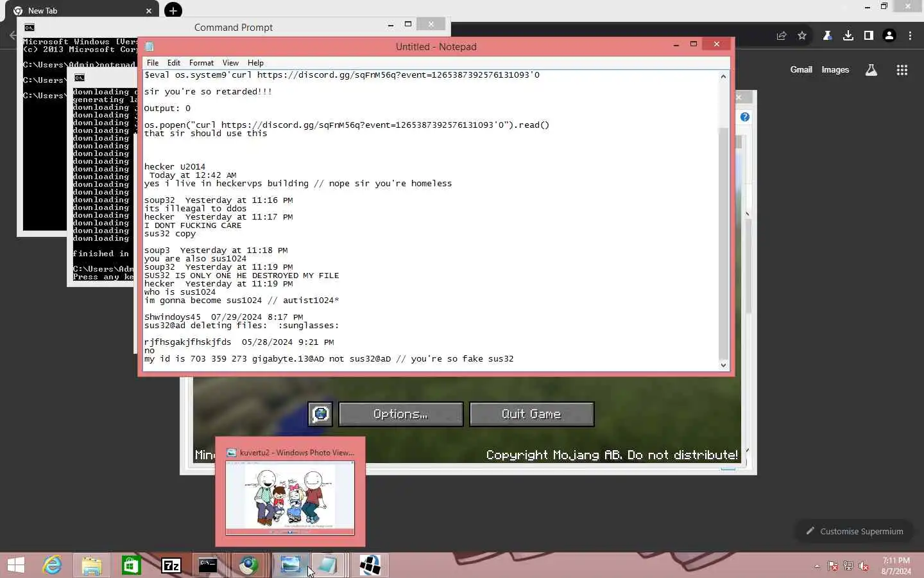The width and height of the screenshot is (924, 578).
Task: Open browser downloads icon
Action: (848, 36)
